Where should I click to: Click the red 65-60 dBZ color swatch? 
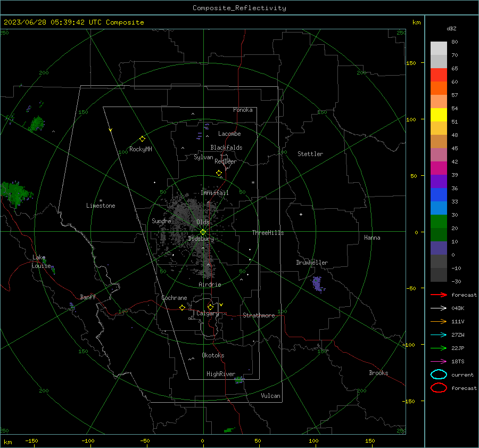coord(439,75)
